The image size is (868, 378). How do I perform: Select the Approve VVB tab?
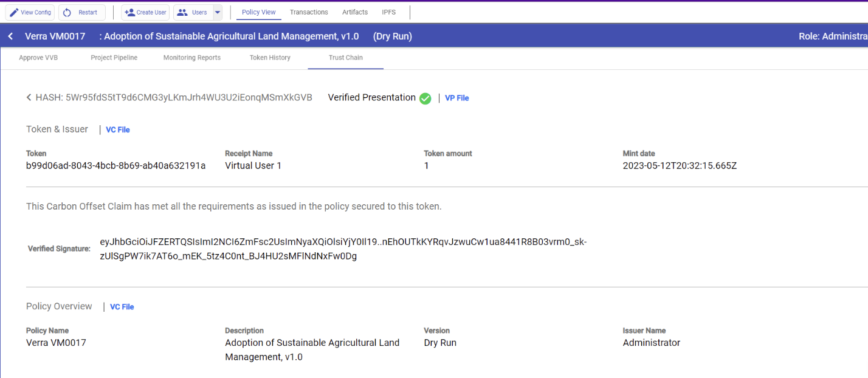pyautogui.click(x=39, y=58)
